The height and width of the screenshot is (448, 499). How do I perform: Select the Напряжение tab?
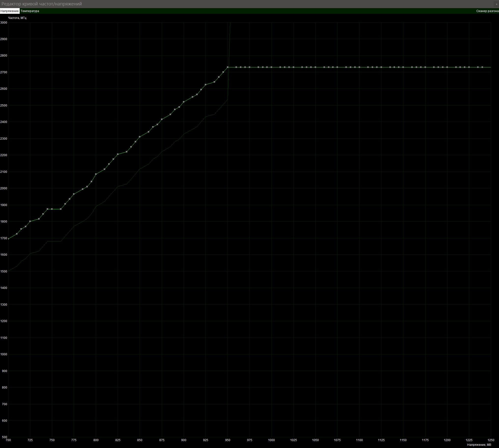click(x=10, y=11)
